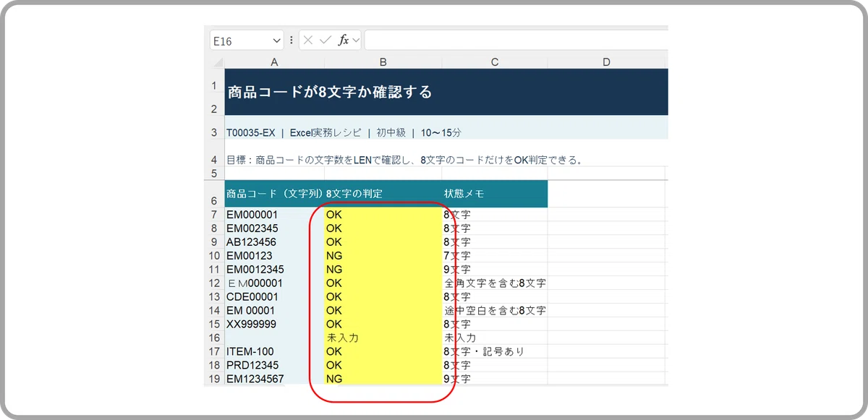Image resolution: width=868 pixels, height=420 pixels.
Task: Click NG result in the EM00123 row
Action: pyautogui.click(x=383, y=255)
